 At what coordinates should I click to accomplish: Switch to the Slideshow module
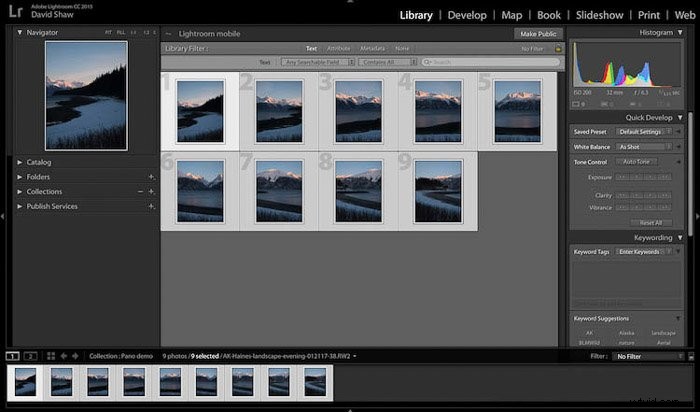[x=599, y=15]
